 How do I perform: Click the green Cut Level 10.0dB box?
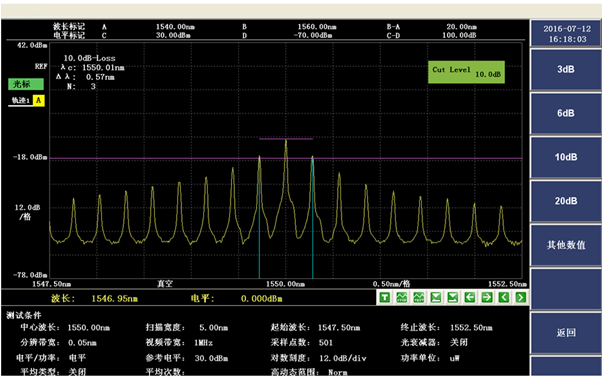[466, 72]
